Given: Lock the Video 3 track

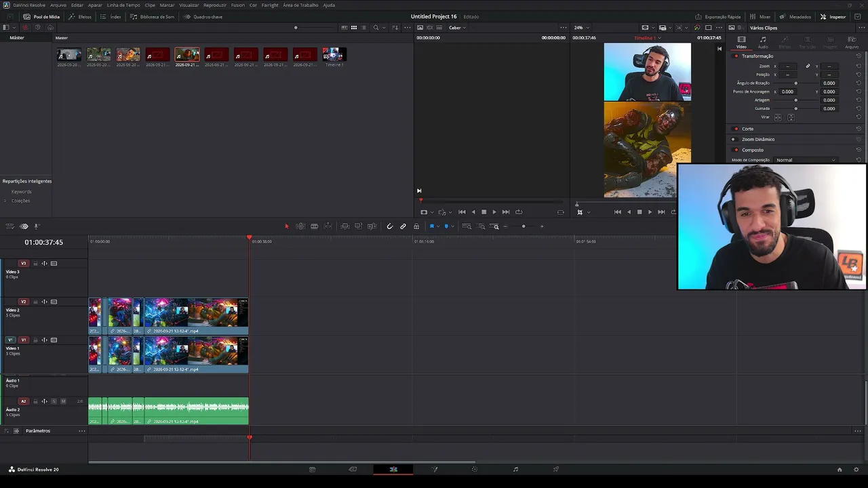Looking at the screenshot, I should (35, 264).
